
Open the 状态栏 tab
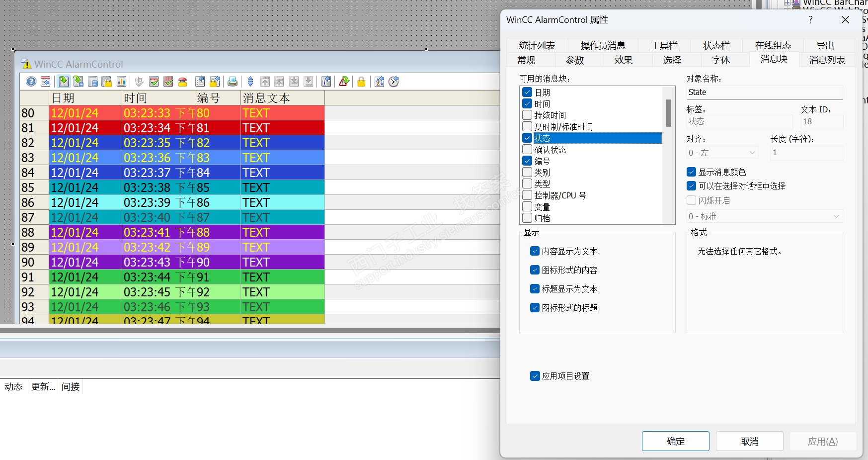(716, 46)
